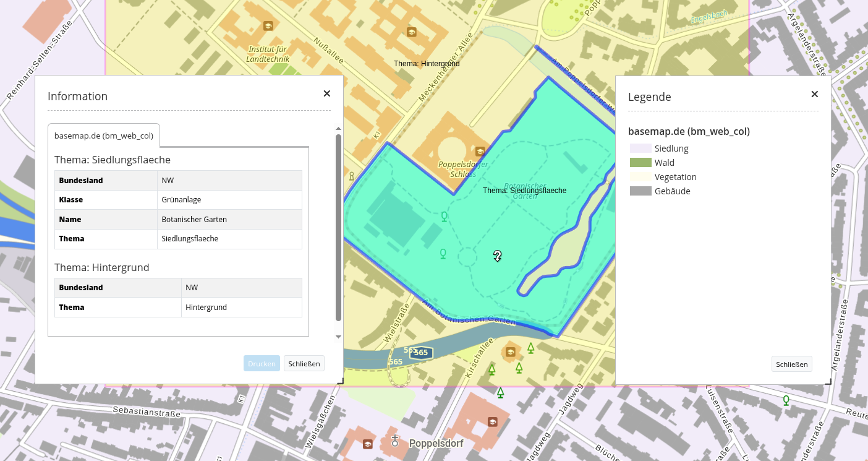Image resolution: width=868 pixels, height=461 pixels.
Task: Click the down arrow of Information scrollbar
Action: (x=338, y=337)
